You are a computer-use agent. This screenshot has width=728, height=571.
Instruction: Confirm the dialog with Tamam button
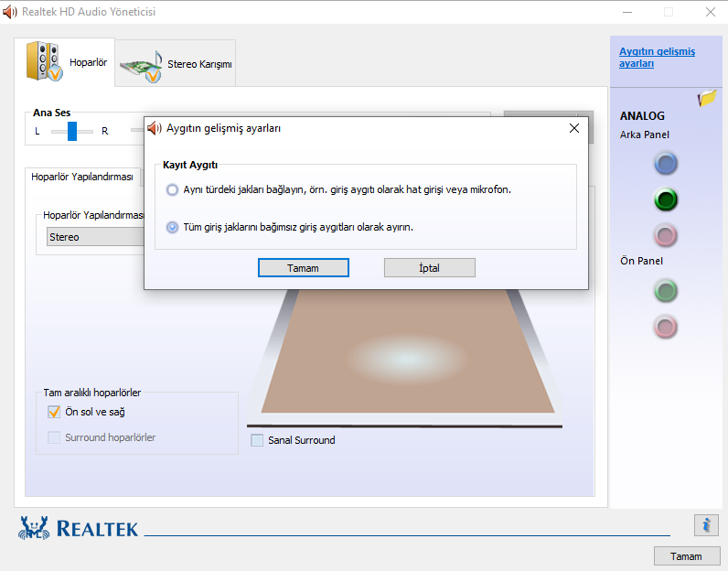(303, 268)
